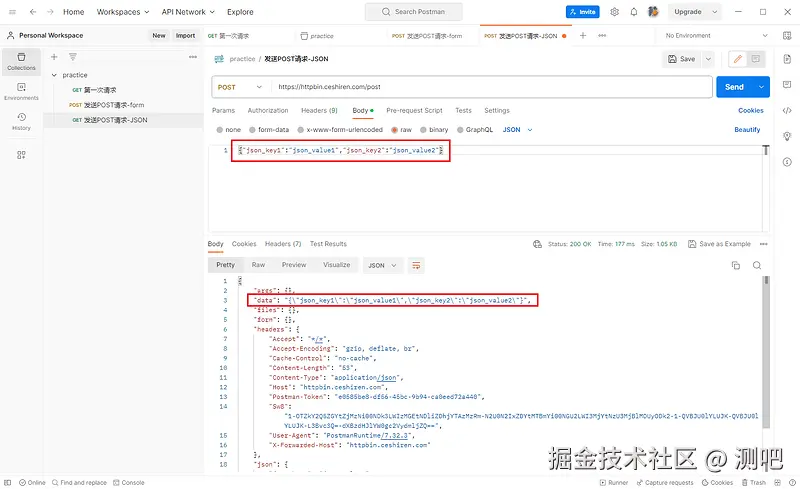Select the form-data body radio option
The width and height of the screenshot is (800, 489).
pos(269,130)
